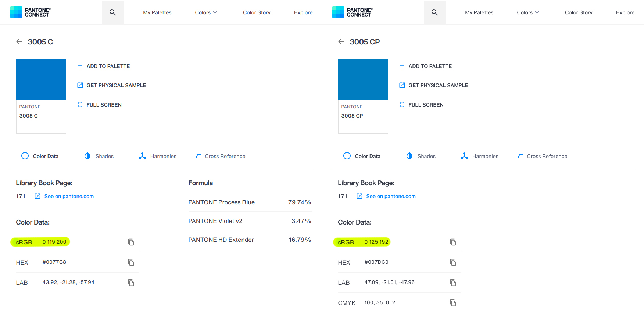The height and width of the screenshot is (316, 644).
Task: Go back using arrow beside 3005 CP
Action: [x=341, y=42]
